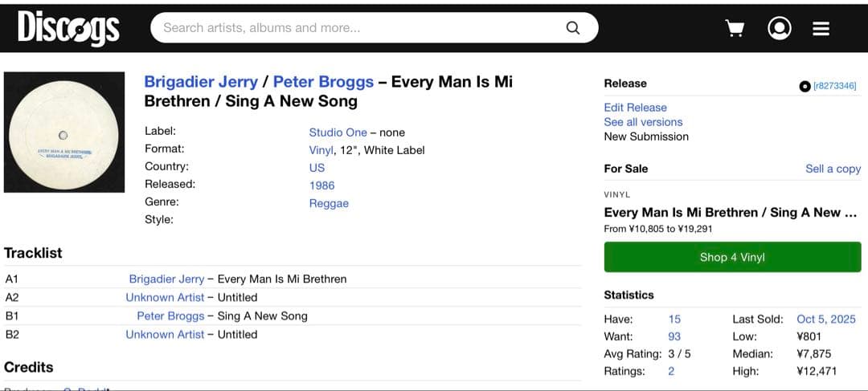
Task: Click the Discogs logo
Action: pyautogui.click(x=68, y=28)
